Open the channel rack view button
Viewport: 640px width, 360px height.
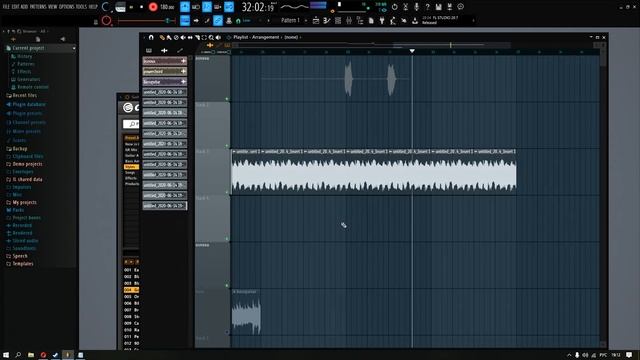(x=338, y=20)
